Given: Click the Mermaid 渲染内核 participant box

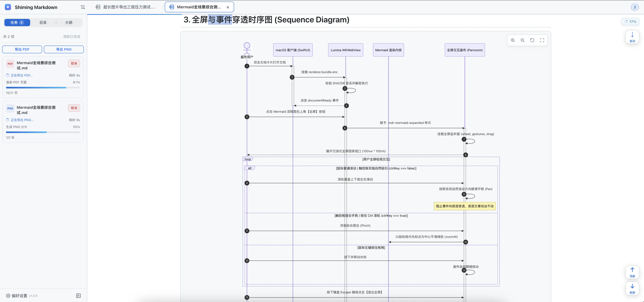Looking at the screenshot, I should [388, 50].
